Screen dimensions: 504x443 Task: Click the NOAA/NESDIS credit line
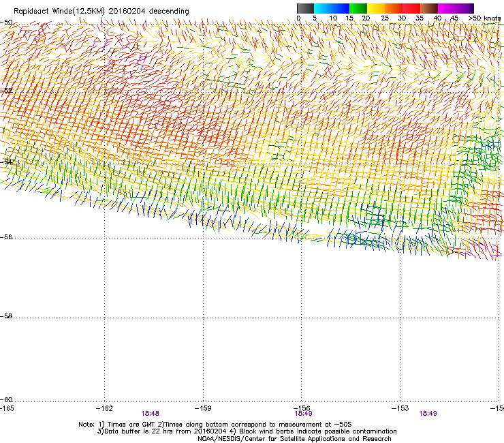(x=294, y=439)
